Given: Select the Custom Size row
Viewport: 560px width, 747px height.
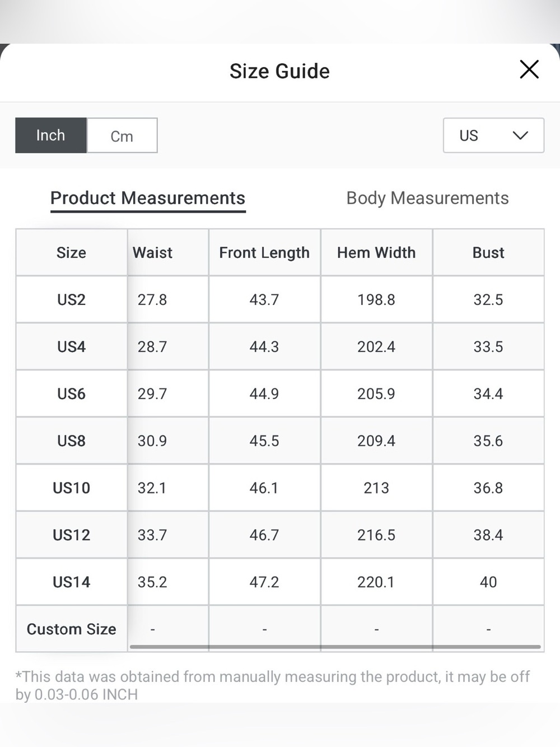Looking at the screenshot, I should (280, 629).
